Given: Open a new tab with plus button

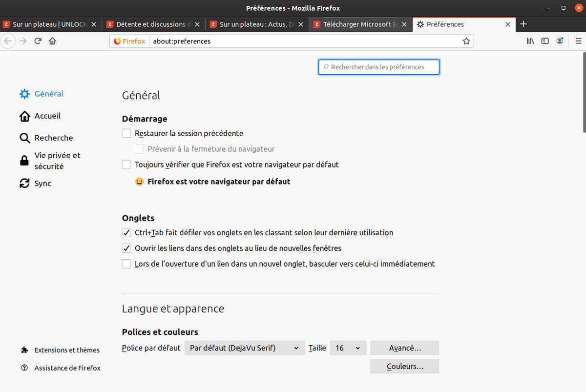Looking at the screenshot, I should point(523,24).
